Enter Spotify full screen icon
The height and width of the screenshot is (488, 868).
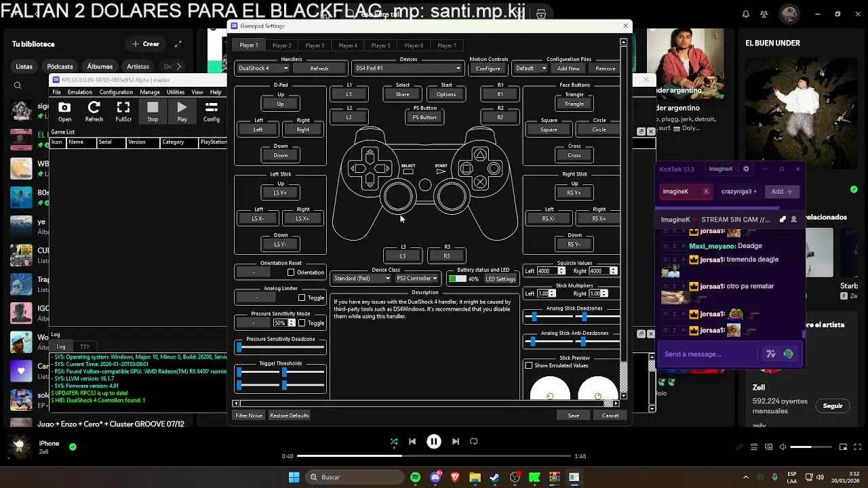click(x=857, y=447)
